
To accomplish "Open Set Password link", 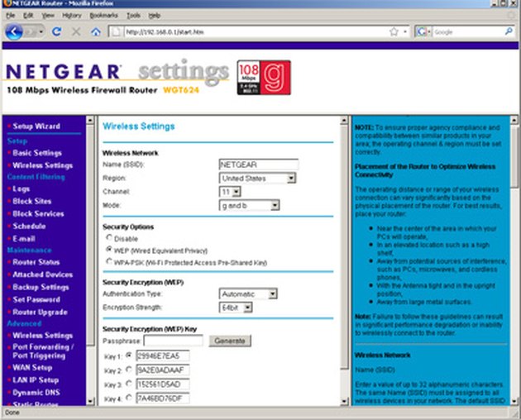I will point(36,300).
